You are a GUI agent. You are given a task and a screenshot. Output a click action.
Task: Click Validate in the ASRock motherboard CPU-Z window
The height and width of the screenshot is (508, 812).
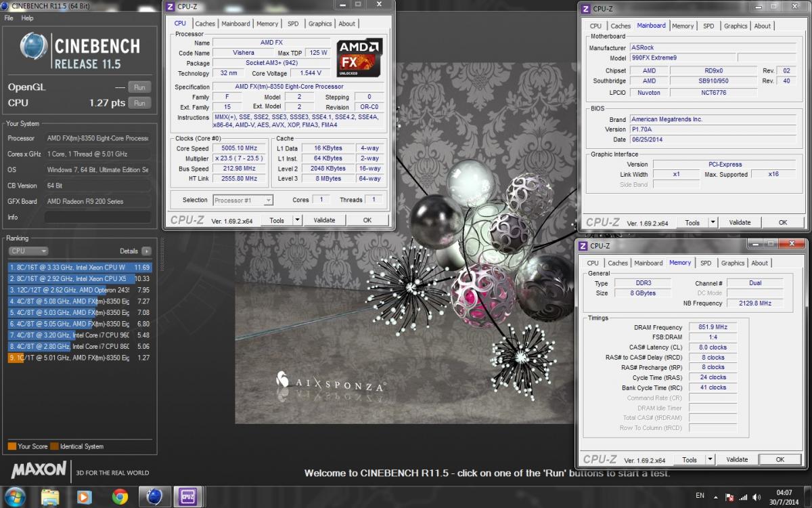coord(740,222)
